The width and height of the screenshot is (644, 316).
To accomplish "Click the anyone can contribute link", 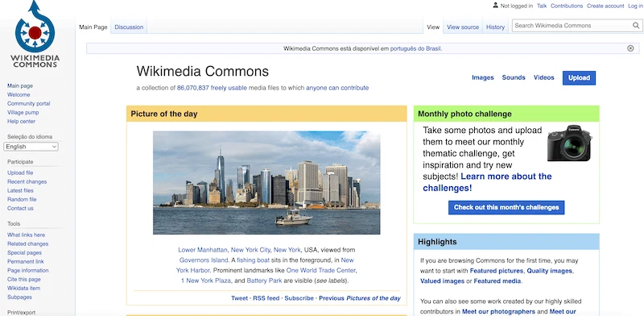I will pos(337,88).
